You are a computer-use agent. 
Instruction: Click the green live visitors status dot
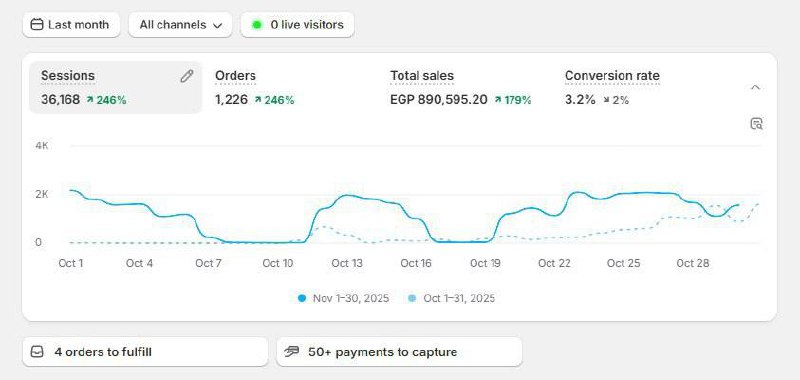(257, 24)
